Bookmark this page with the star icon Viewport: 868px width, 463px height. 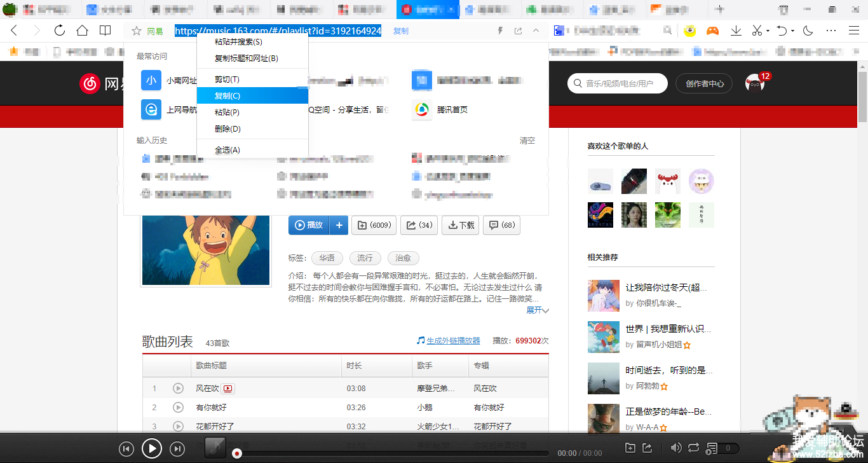136,31
